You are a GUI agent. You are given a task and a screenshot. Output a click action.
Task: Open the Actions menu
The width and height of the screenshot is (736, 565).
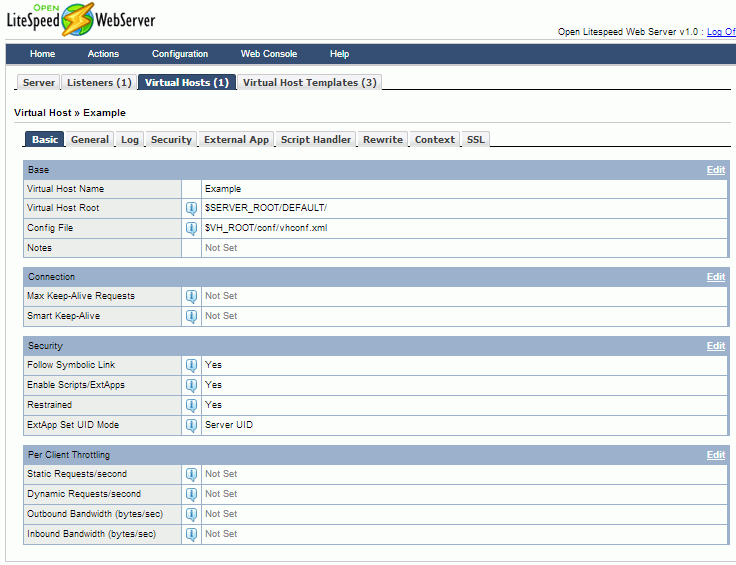pyautogui.click(x=103, y=54)
